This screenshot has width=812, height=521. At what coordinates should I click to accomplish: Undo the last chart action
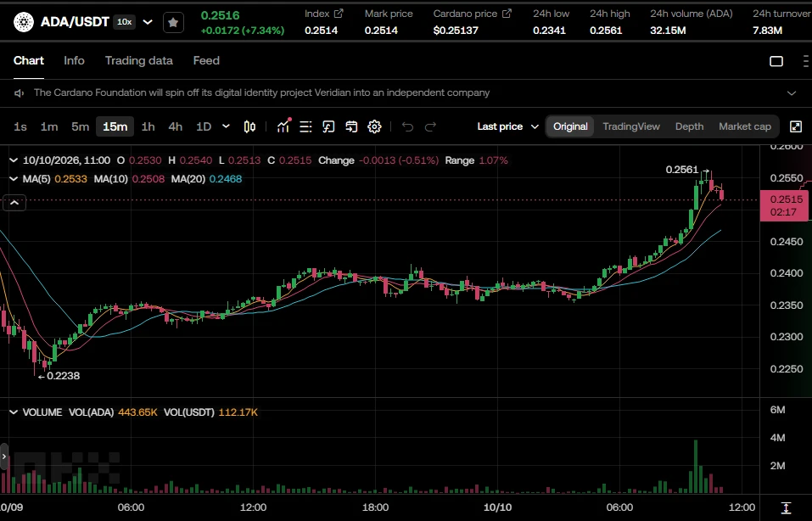tap(407, 127)
